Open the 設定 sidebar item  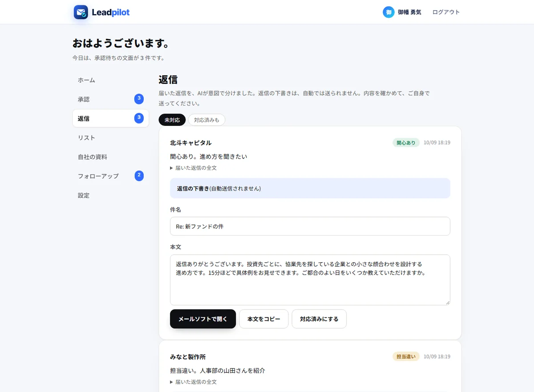click(x=110, y=195)
